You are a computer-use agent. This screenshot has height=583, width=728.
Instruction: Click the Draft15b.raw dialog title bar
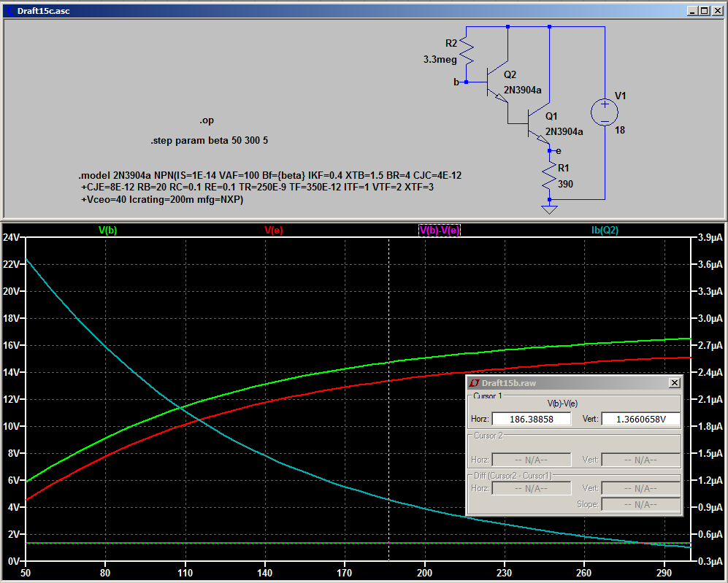click(x=574, y=382)
